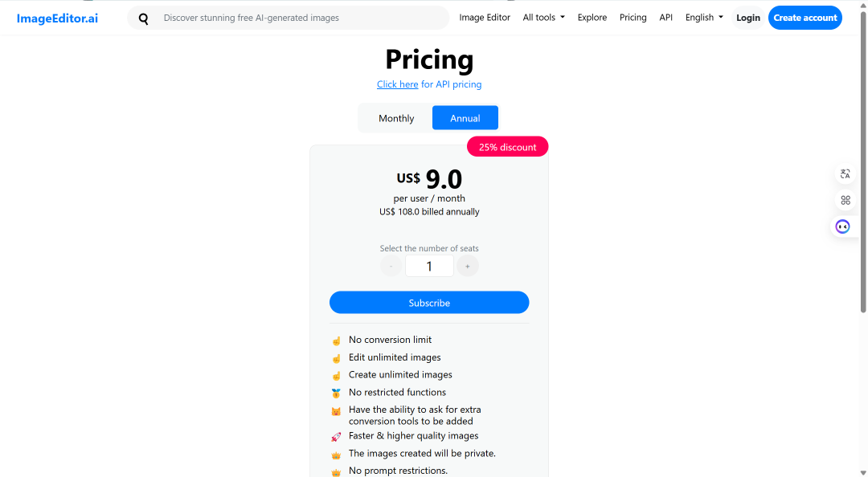
Task: Click the search magnifier icon
Action: [x=143, y=18]
